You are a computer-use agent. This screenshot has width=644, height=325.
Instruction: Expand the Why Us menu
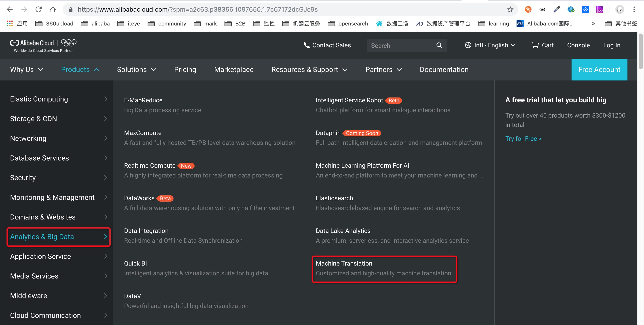pyautogui.click(x=27, y=70)
